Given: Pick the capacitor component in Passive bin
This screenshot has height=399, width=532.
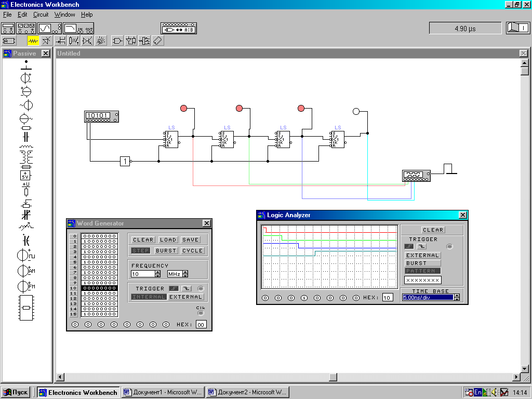Looking at the screenshot, I should [x=26, y=137].
